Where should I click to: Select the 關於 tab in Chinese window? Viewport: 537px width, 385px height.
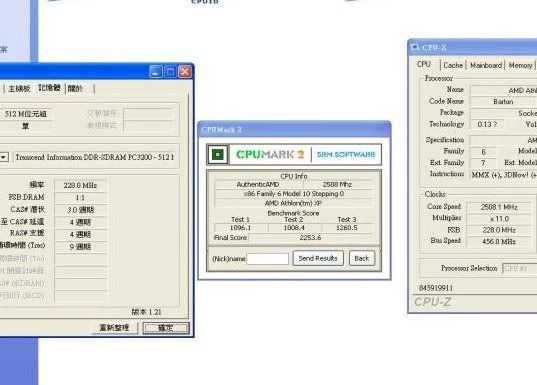coord(75,89)
